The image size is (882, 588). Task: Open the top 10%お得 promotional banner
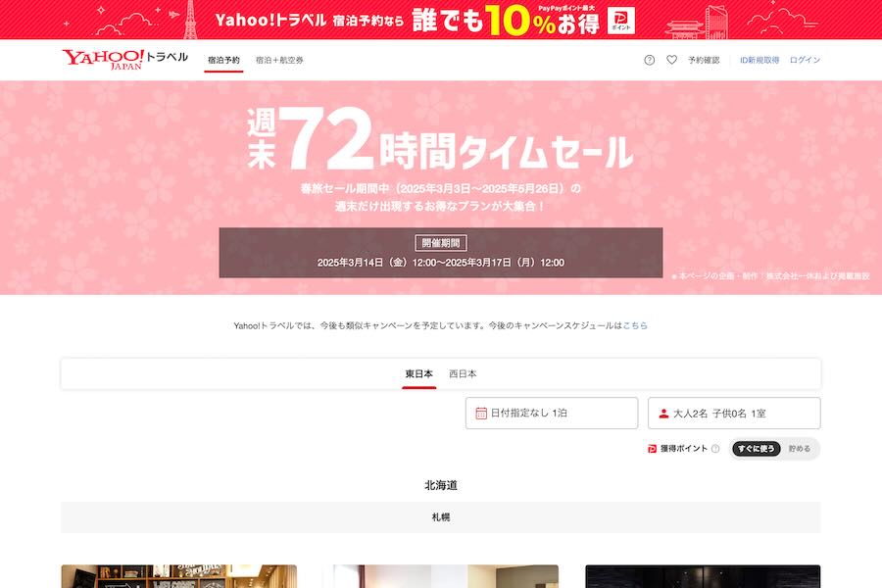tap(441, 20)
